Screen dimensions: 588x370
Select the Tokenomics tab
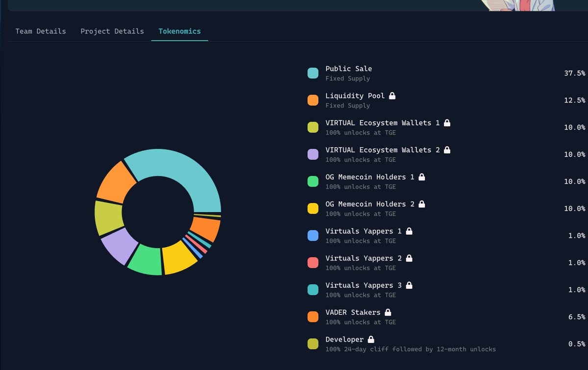180,31
